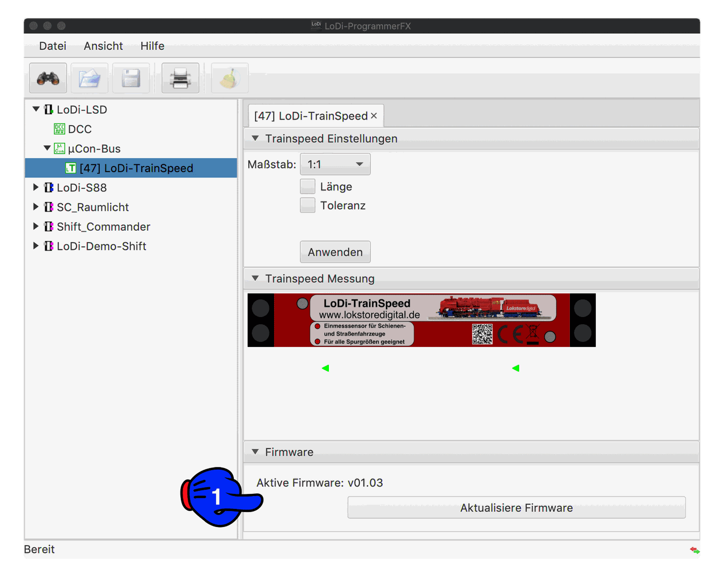Image resolution: width=724 pixels, height=588 pixels.
Task: Open the Datei menu
Action: (53, 46)
